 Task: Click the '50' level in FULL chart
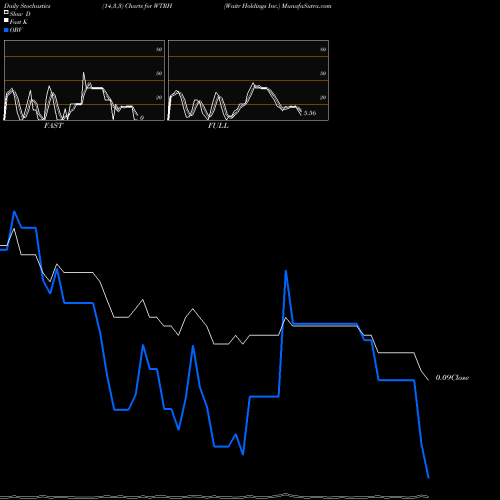click(323, 73)
